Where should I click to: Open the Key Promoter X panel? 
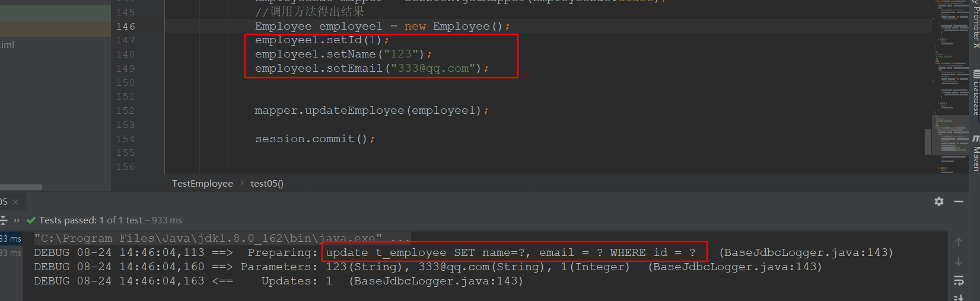[x=976, y=24]
